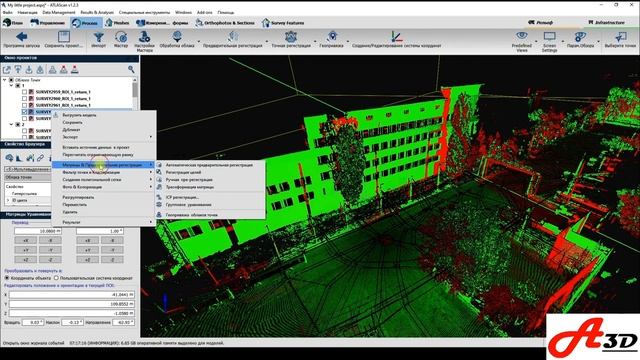This screenshot has width=640, height=360.
Task: Click the rotation +X button beside 1.00° field
Action: 87,240
